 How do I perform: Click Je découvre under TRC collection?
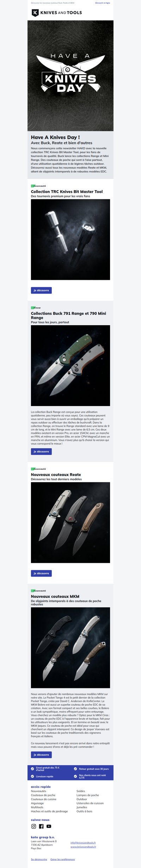(41, 290)
